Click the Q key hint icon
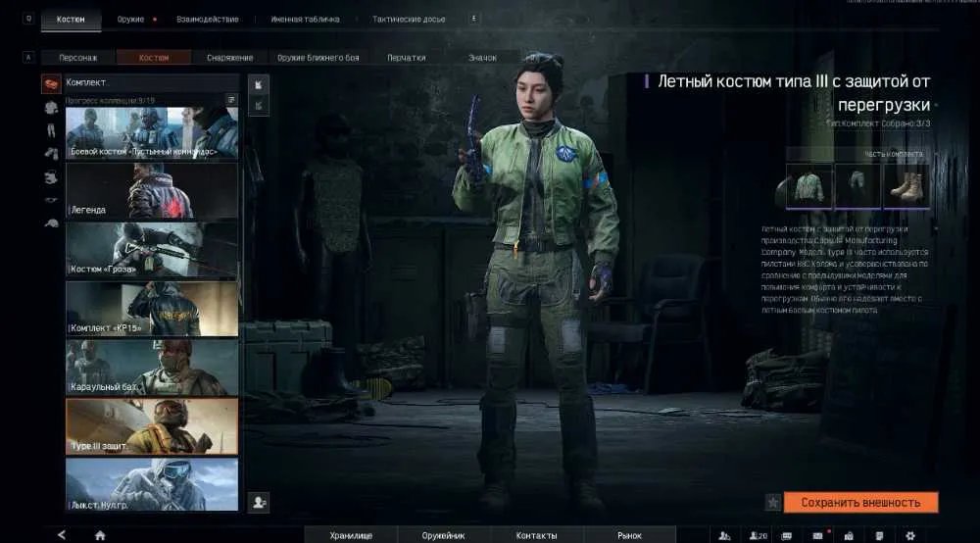Screen dimensions: 980x543 click(x=28, y=19)
